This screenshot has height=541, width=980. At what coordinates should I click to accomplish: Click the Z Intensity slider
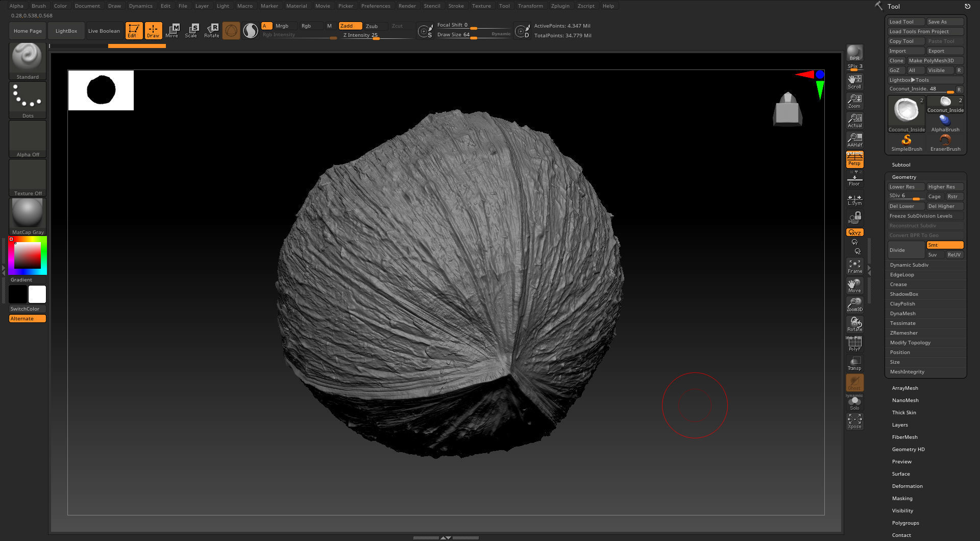377,35
